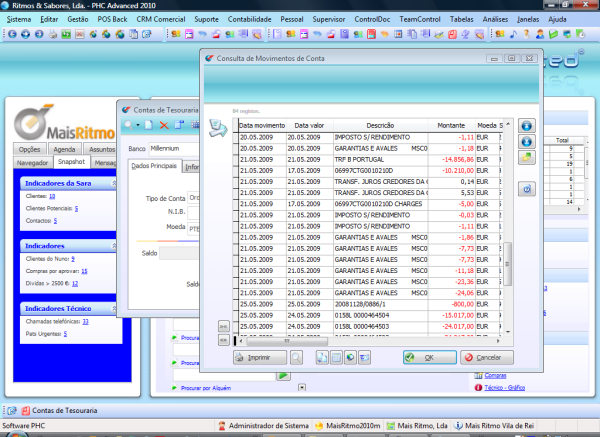The image size is (600, 437).
Task: Open the Compras por aprovar 15 link
Action: 84,271
